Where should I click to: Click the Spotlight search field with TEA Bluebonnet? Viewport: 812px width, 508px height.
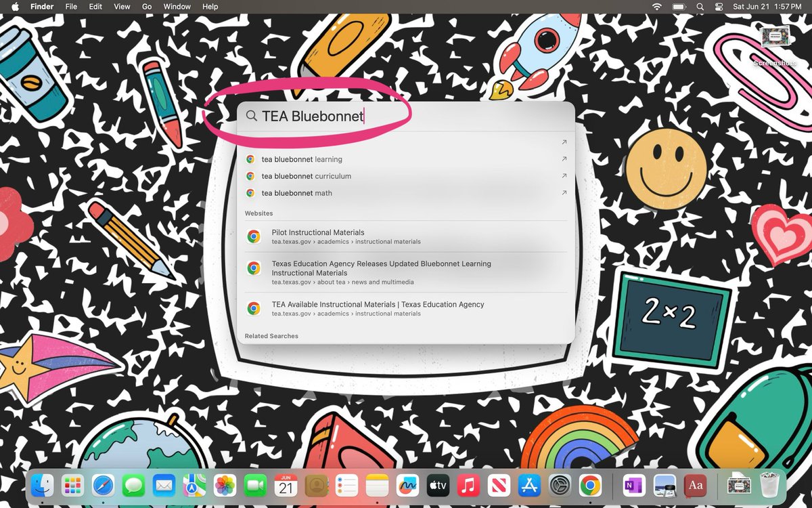pos(406,116)
